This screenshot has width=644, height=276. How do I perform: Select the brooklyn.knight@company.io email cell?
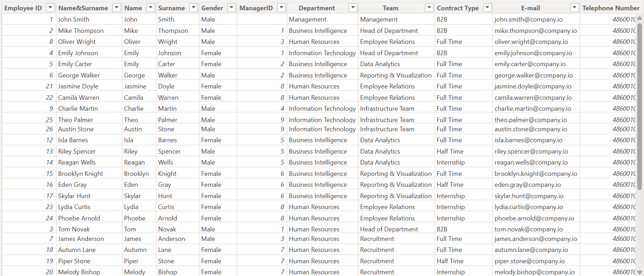[x=536, y=174]
